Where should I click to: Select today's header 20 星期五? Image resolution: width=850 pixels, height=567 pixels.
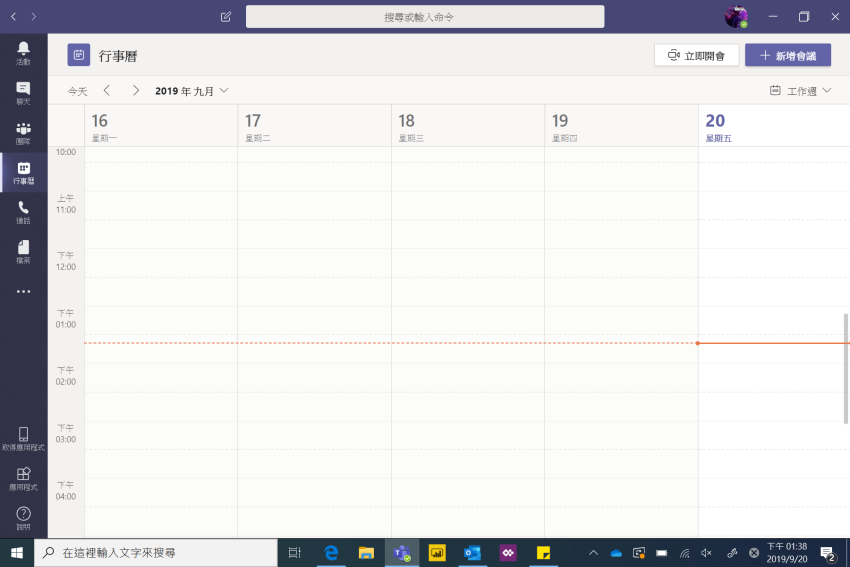pyautogui.click(x=774, y=127)
